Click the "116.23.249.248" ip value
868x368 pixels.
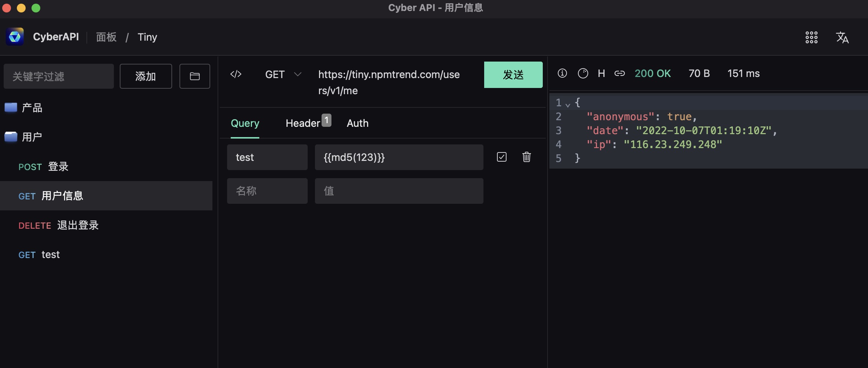pos(673,144)
